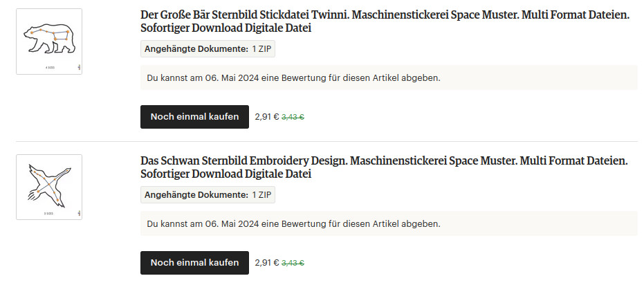Select the 2,91 € price of Schwan item

pyautogui.click(x=266, y=263)
